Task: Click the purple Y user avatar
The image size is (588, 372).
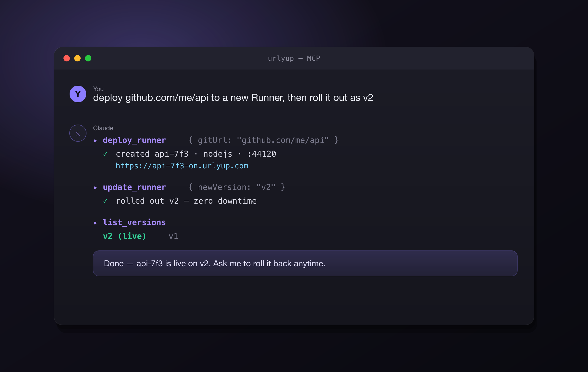Action: point(78,94)
